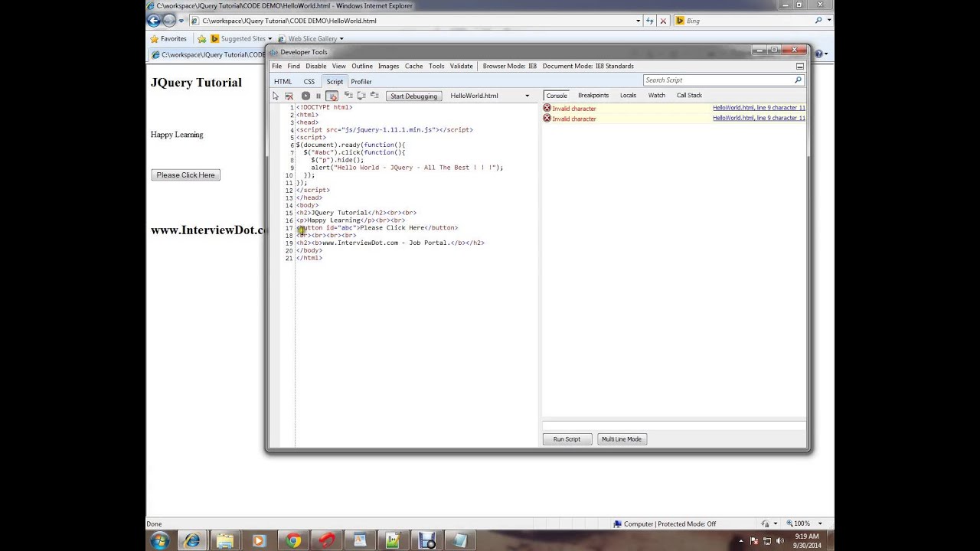Open the Images menu
Viewport: 980px width, 551px height.
click(x=388, y=66)
